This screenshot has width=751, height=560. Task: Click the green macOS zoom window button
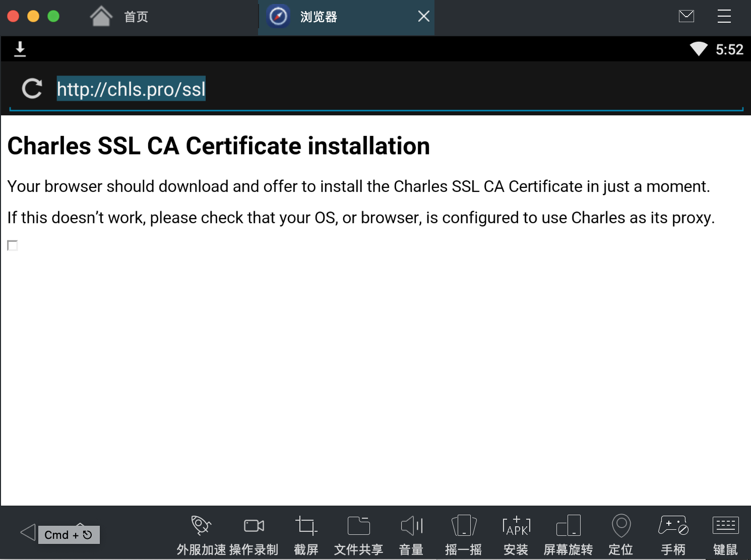[53, 16]
